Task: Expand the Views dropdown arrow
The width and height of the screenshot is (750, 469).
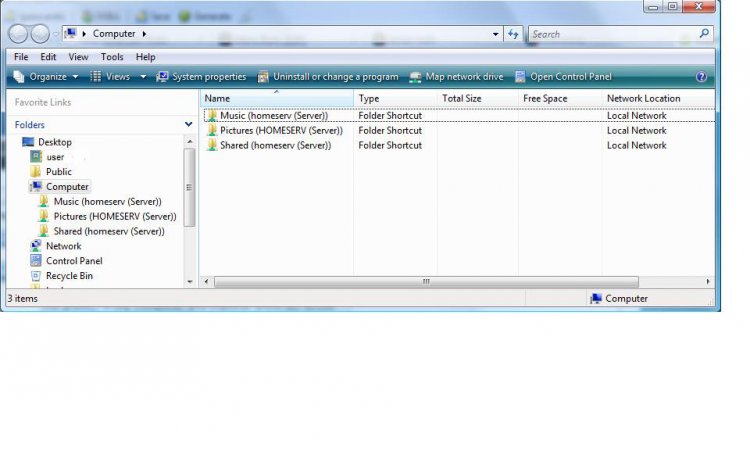Action: [x=142, y=77]
